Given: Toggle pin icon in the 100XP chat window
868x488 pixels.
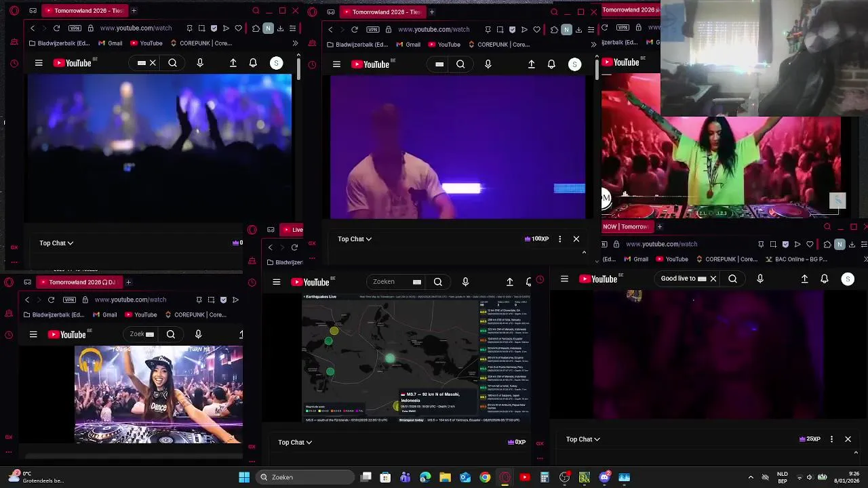Looking at the screenshot, I should pos(488,30).
